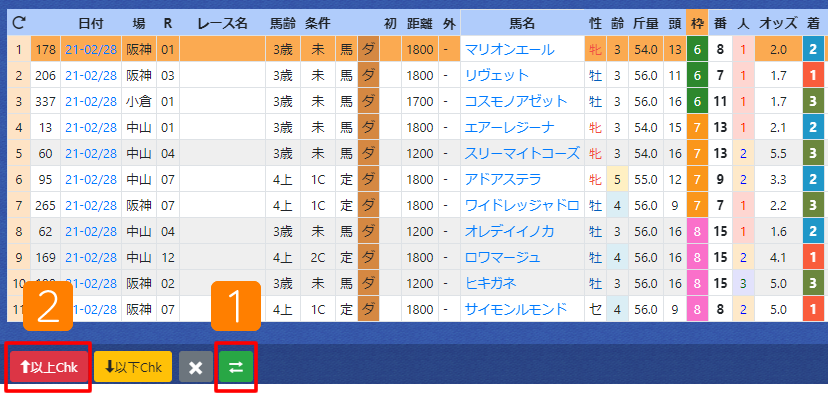Image resolution: width=828 pixels, height=393 pixels.
Task: Open horse link ロワマージュ
Action: 503,257
